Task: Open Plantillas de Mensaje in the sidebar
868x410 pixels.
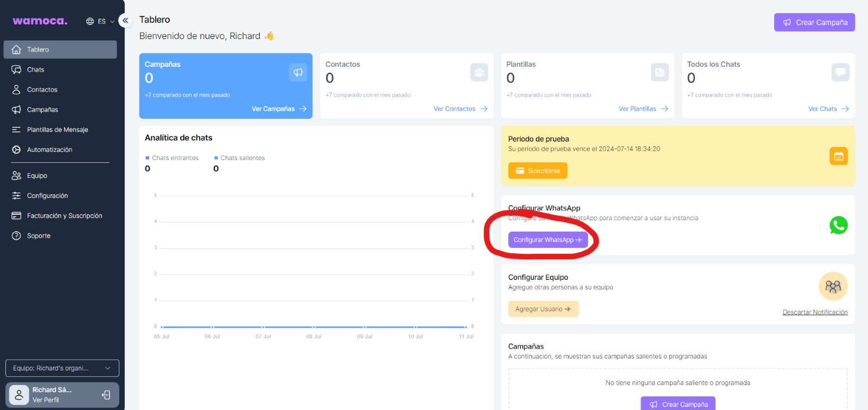Action: click(57, 130)
